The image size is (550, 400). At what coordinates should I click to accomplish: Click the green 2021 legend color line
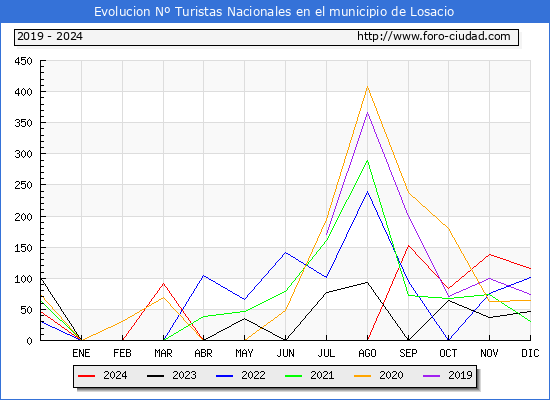[294, 376]
